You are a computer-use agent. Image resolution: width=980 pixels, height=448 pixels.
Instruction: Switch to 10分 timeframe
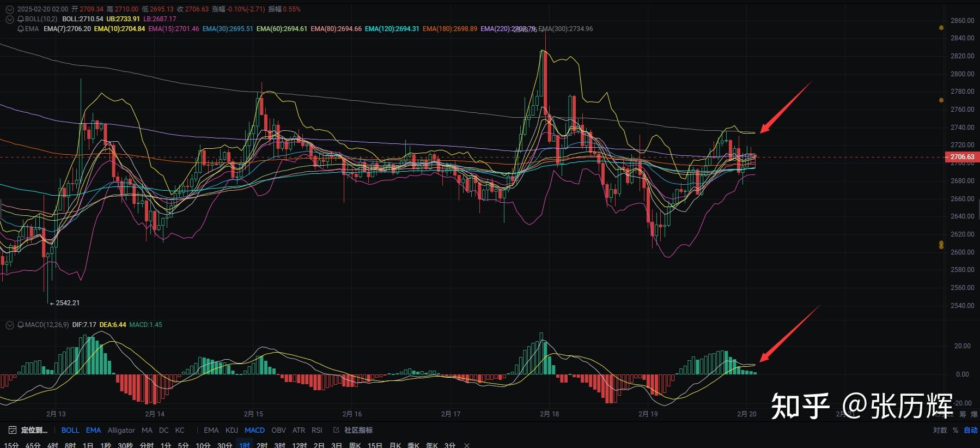[203, 445]
